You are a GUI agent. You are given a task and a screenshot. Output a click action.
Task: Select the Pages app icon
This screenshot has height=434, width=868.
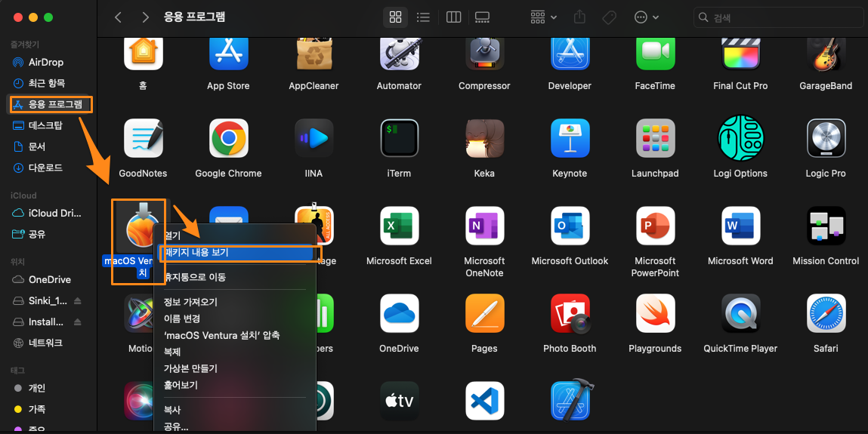click(x=484, y=313)
